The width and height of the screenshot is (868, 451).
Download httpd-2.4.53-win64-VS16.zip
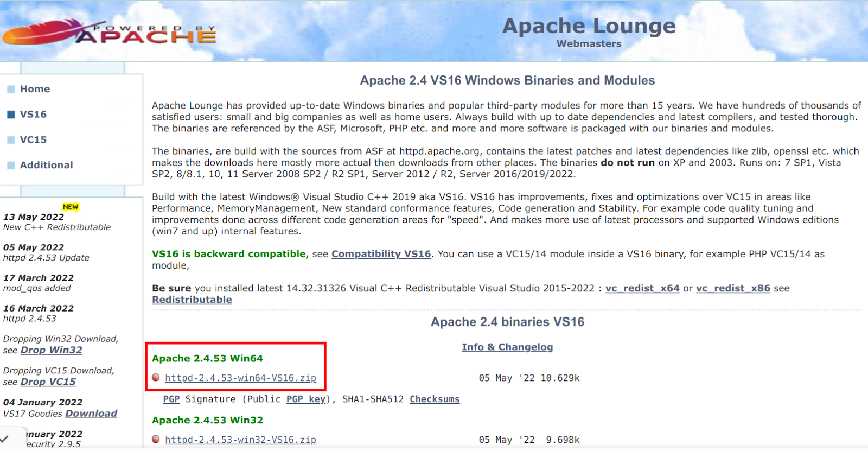pos(240,378)
